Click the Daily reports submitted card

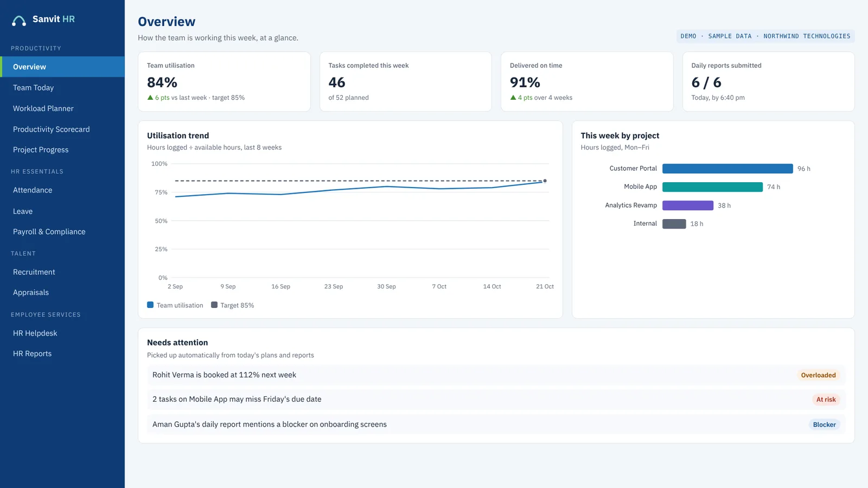(768, 82)
